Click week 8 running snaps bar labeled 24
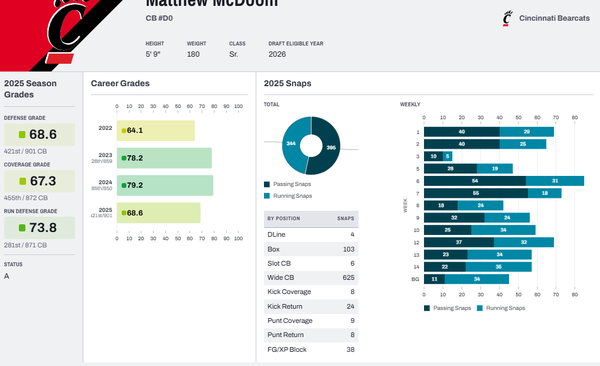 coord(481,206)
